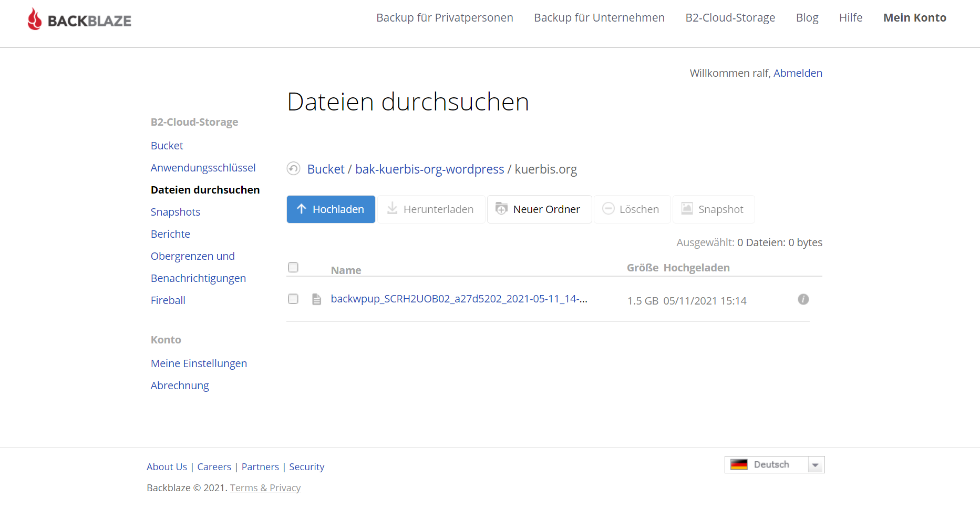Open Fireball in the sidebar
The height and width of the screenshot is (527, 980).
[x=168, y=300]
